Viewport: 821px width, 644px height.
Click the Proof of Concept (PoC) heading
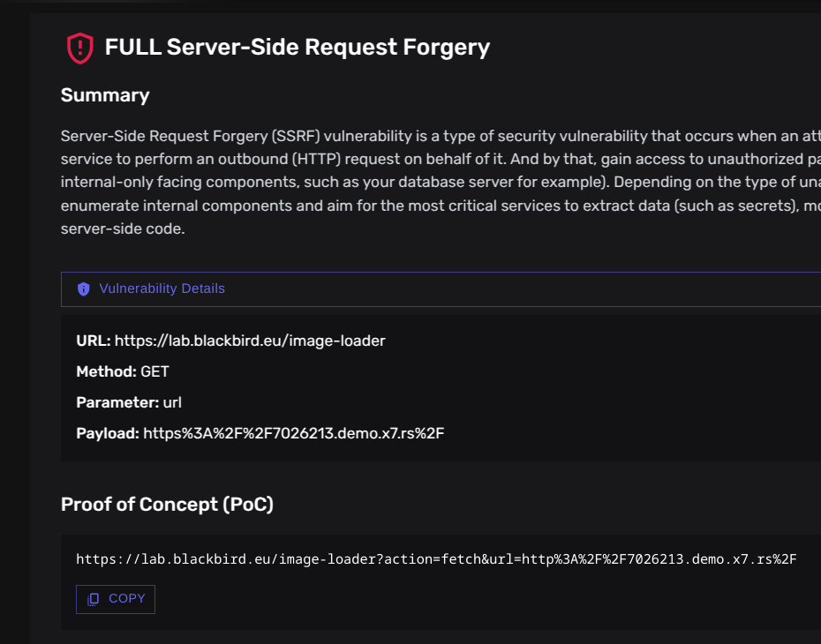click(x=167, y=505)
